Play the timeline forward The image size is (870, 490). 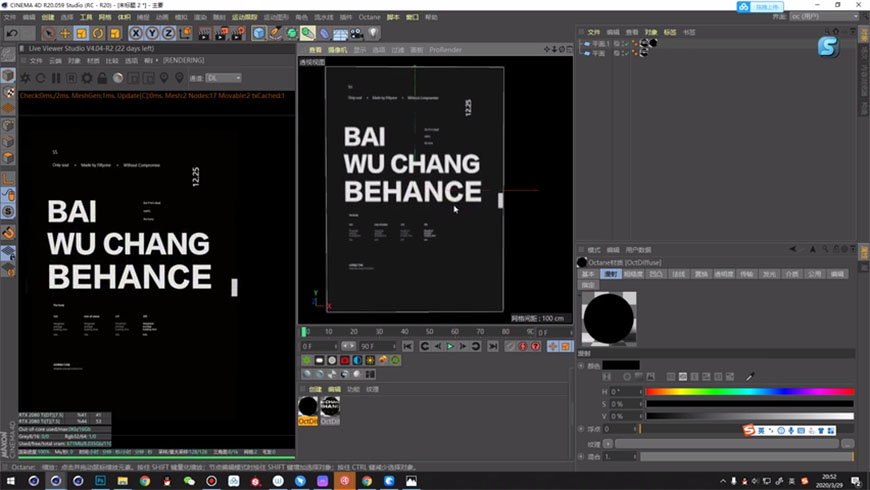pos(450,346)
